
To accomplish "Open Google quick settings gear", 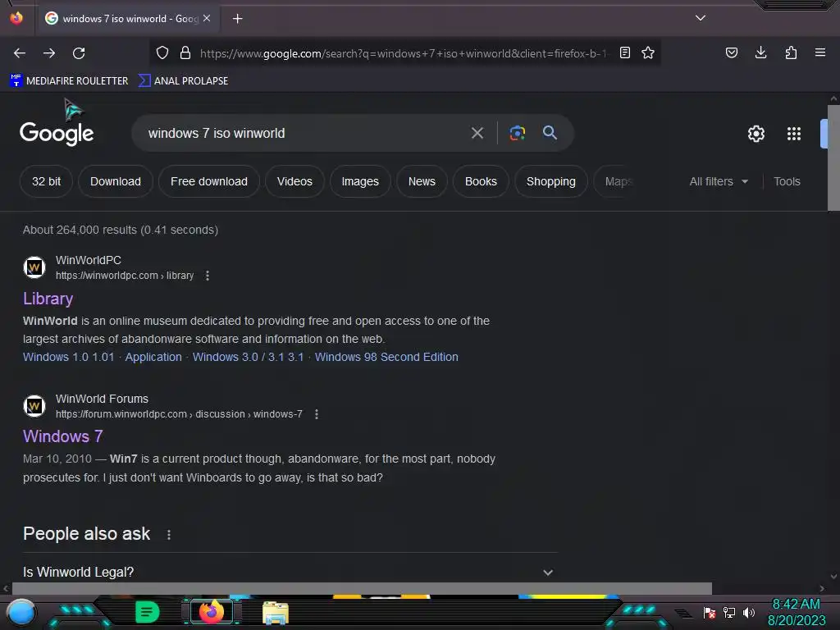I will (x=756, y=134).
